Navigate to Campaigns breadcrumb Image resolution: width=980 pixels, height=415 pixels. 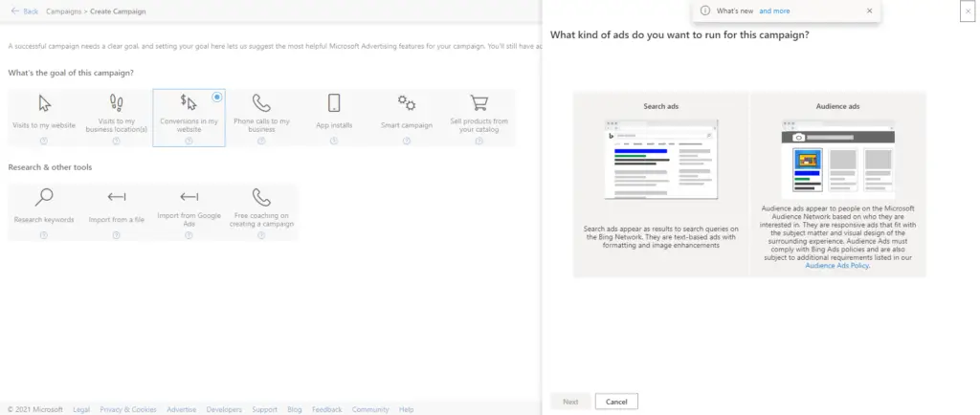(63, 11)
